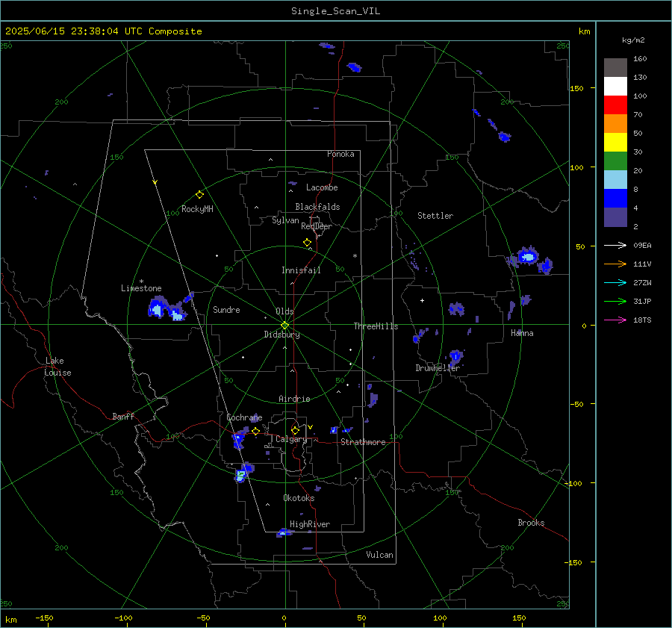672x628 pixels.
Task: Click the Sylvan label
Action: (285, 220)
